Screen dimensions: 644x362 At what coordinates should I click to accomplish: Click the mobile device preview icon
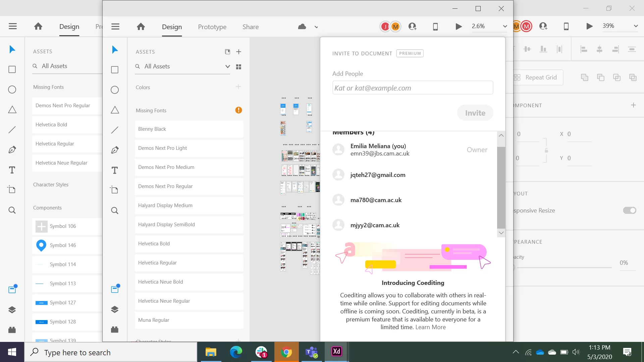tap(435, 26)
